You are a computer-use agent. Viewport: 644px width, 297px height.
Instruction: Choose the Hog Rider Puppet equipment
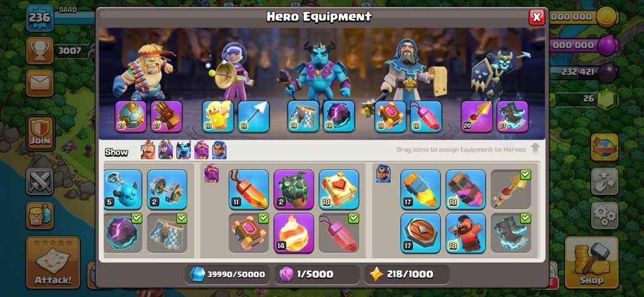click(465, 233)
